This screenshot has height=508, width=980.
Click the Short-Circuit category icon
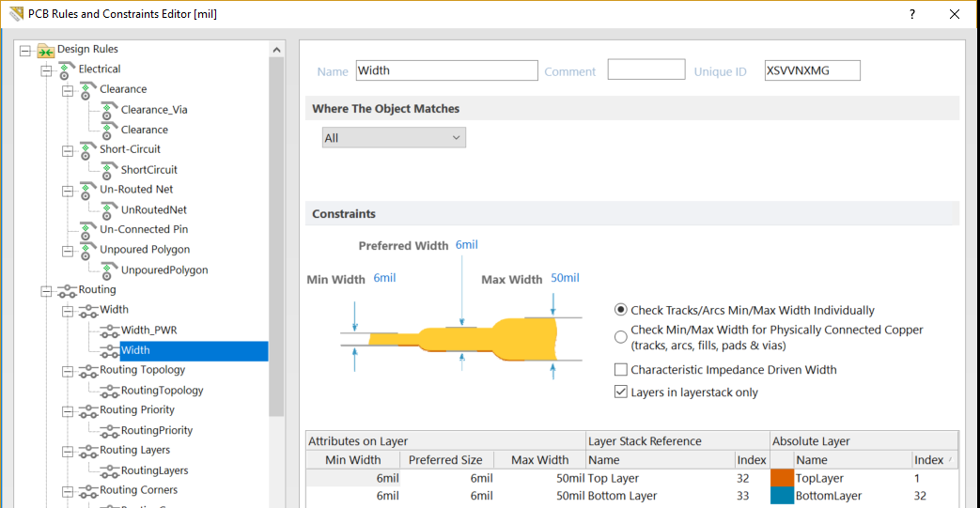88,150
